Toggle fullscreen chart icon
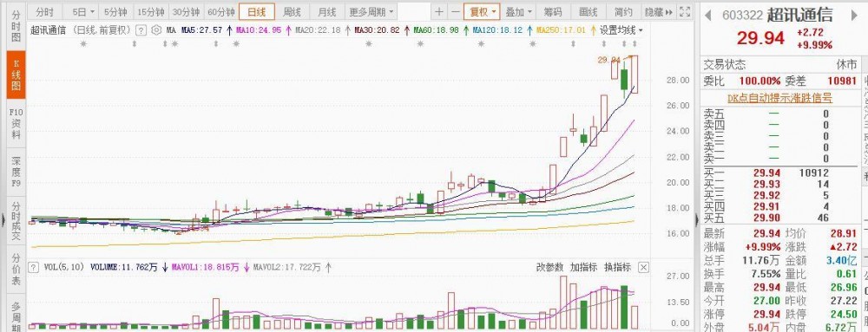The height and width of the screenshot is (332, 868). tap(685, 11)
